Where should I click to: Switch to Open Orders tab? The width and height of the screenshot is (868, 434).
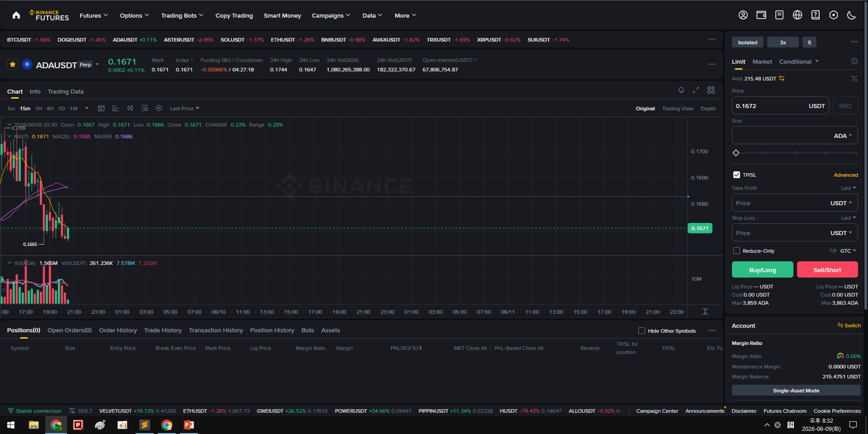point(70,330)
